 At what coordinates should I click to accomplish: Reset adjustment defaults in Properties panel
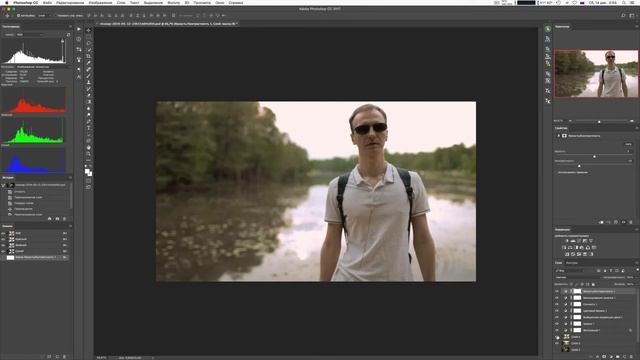click(616, 222)
